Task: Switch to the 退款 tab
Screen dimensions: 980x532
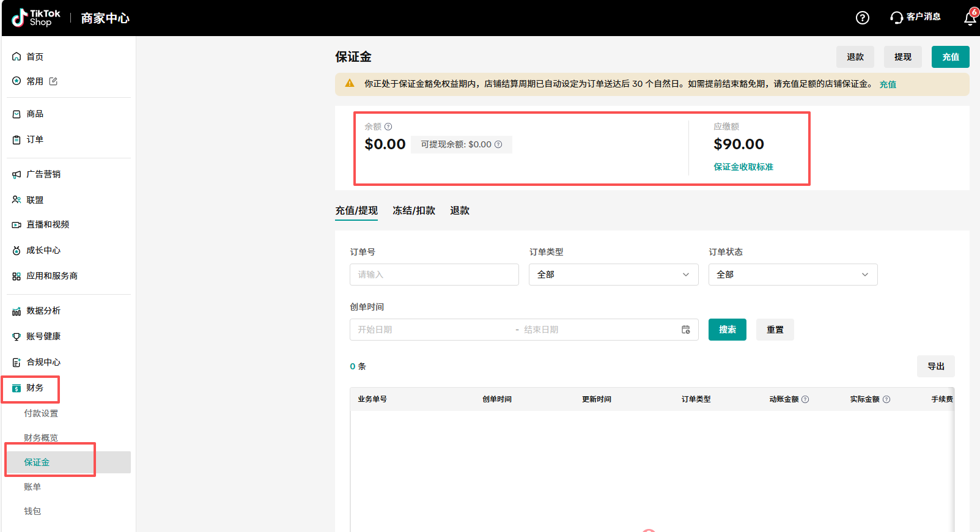Action: point(460,210)
